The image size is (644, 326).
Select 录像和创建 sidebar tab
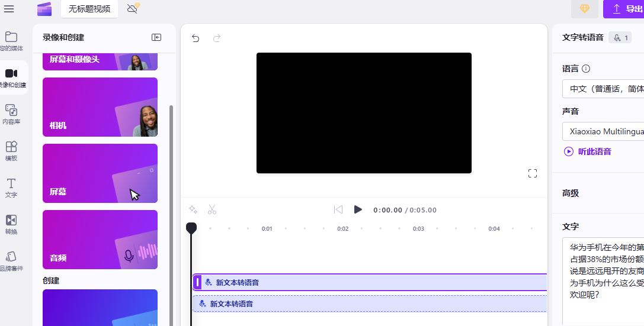point(12,78)
